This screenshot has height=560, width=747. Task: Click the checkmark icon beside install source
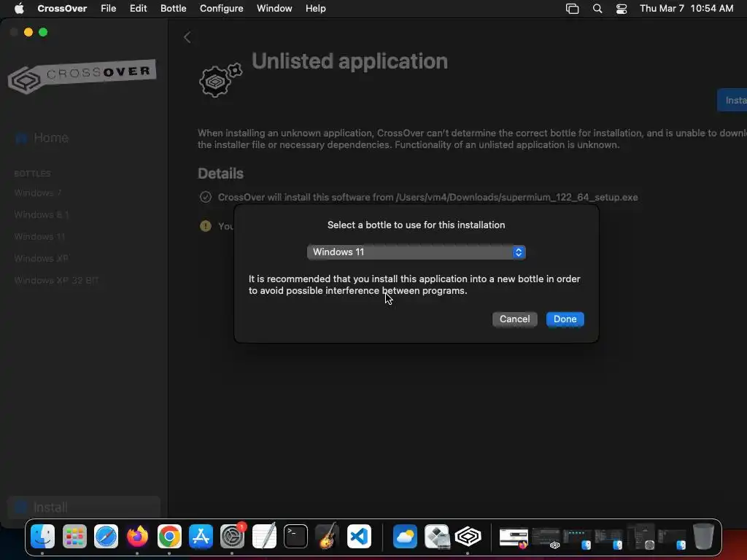point(205,197)
